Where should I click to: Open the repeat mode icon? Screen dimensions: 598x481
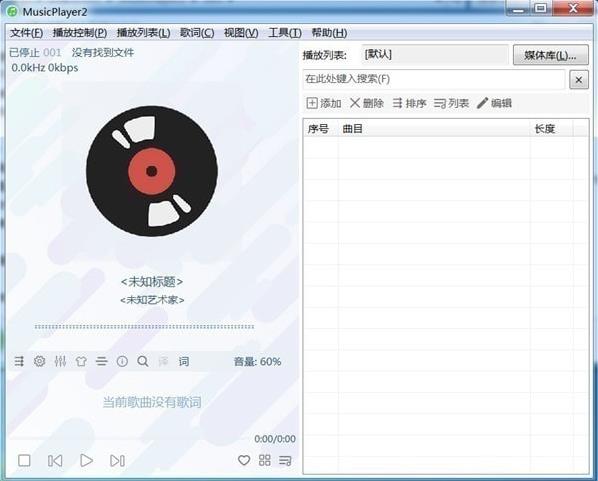[19, 361]
